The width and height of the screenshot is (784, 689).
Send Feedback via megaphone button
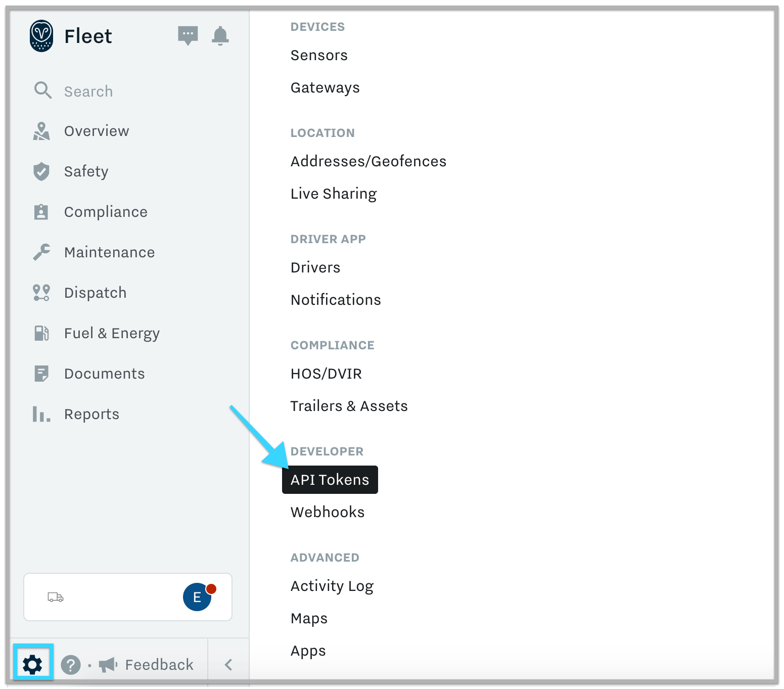147,664
